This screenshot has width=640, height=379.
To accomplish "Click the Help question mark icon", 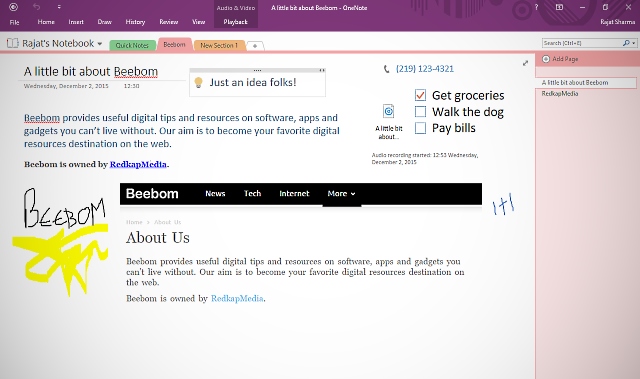I will click(x=536, y=7).
